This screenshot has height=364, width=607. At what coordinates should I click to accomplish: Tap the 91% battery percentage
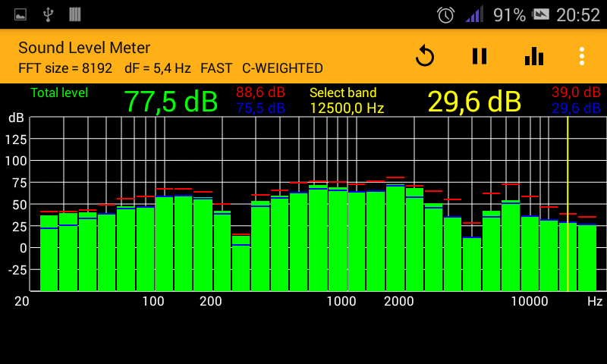coord(509,15)
